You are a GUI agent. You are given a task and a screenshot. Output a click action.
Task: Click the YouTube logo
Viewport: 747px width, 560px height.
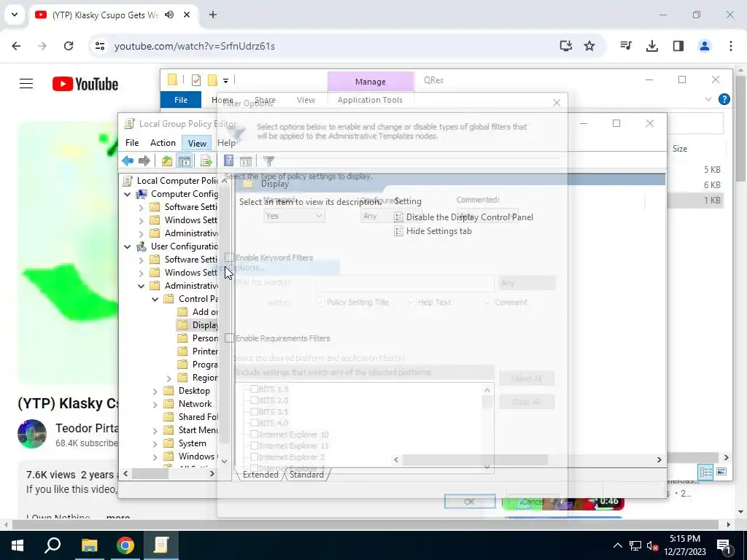coord(85,84)
